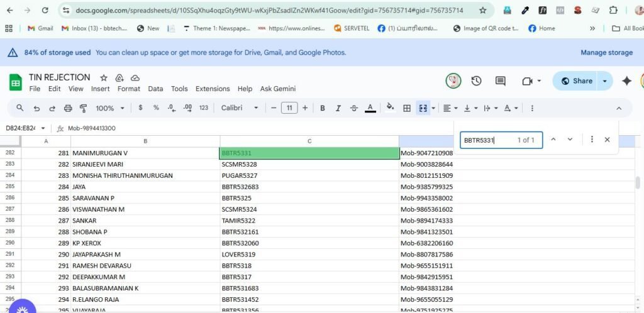Image resolution: width=644 pixels, height=313 pixels.
Task: Toggle strikethrough formatting
Action: [354, 108]
